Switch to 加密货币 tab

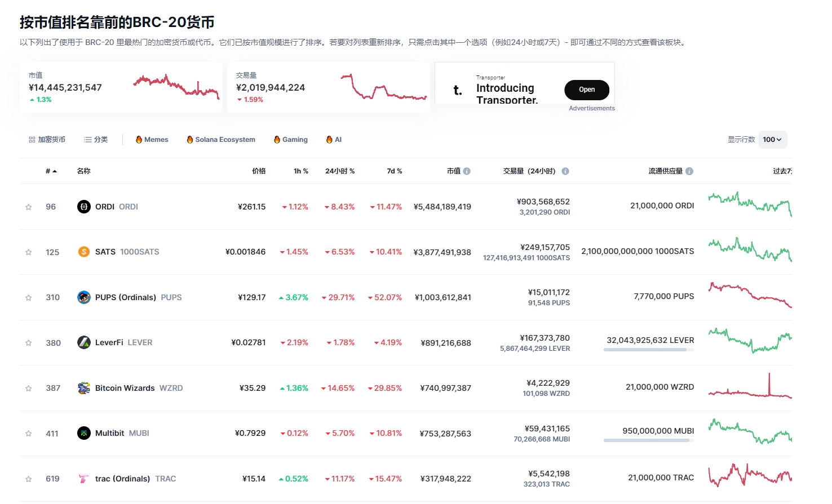(47, 140)
